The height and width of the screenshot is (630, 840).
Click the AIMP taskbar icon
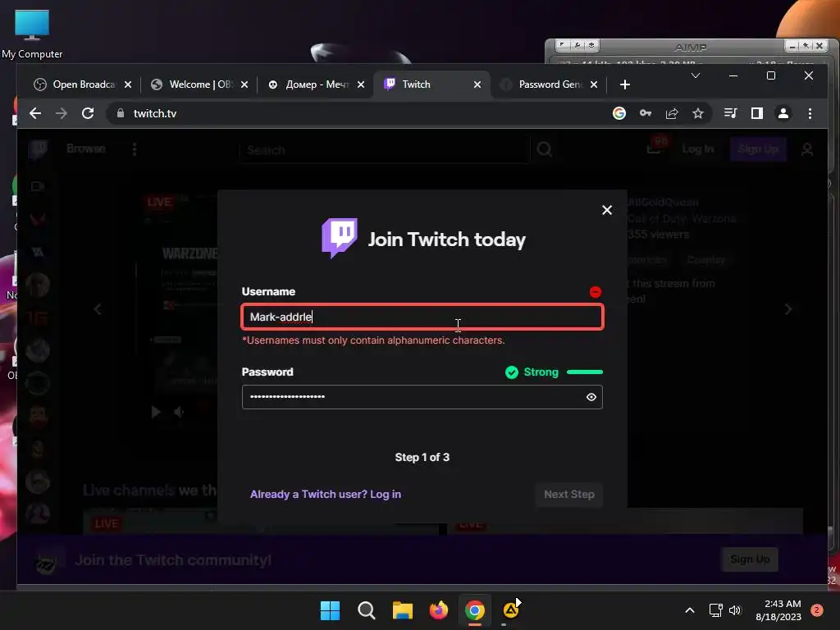tap(511, 609)
